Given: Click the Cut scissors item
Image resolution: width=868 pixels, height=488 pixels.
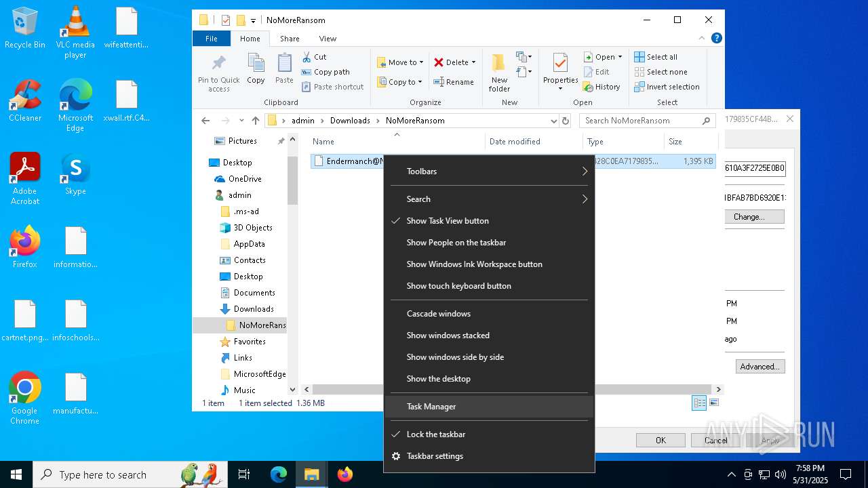Looking at the screenshot, I should (315, 57).
